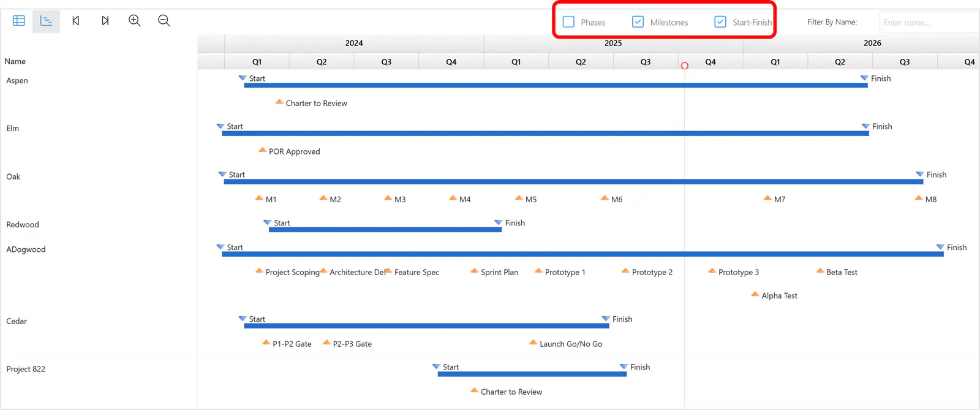980x410 pixels.
Task: Click the Elm project name
Action: [12, 128]
